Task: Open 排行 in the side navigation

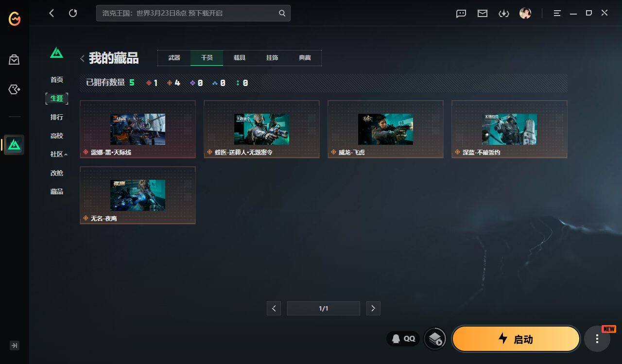Action: [x=57, y=117]
